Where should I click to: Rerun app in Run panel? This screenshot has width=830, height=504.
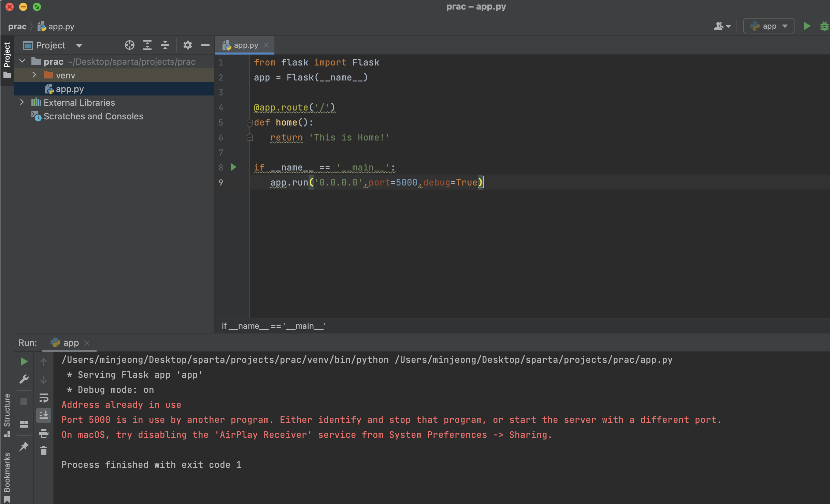(24, 361)
